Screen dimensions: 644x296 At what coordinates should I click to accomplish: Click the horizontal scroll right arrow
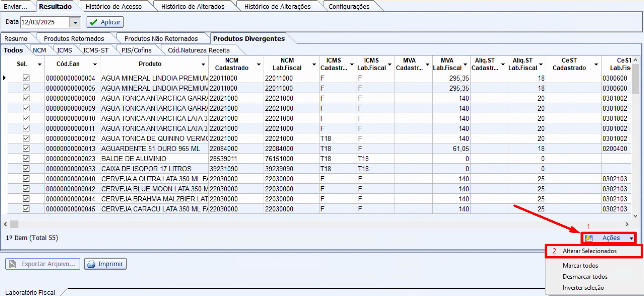coord(627,224)
